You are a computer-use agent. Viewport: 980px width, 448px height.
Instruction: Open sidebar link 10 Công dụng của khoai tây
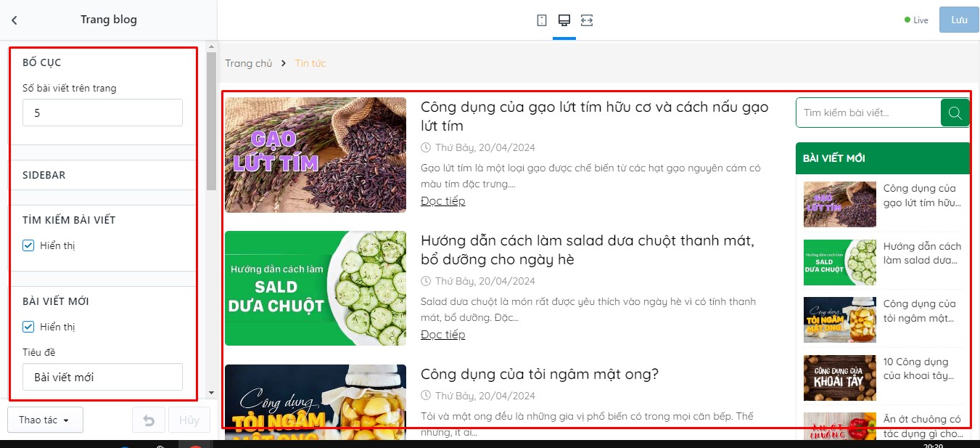click(x=919, y=368)
